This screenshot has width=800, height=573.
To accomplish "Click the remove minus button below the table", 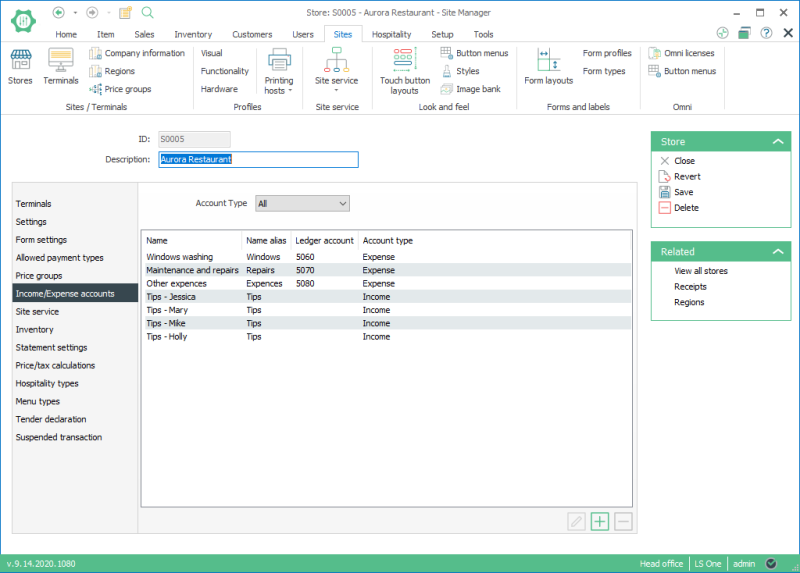I will click(623, 521).
